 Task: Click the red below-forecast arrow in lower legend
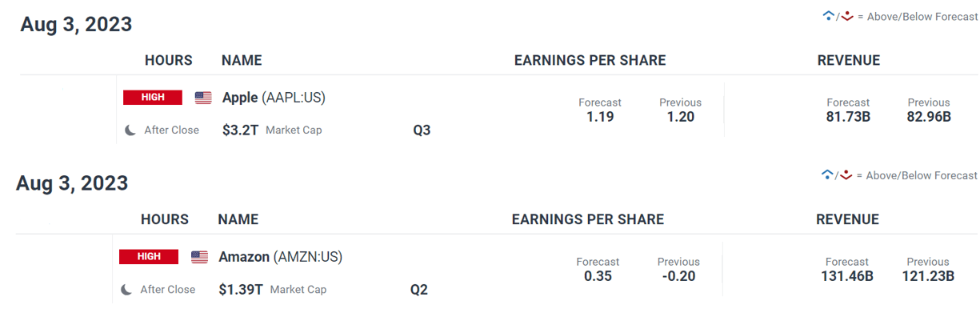coord(847,175)
